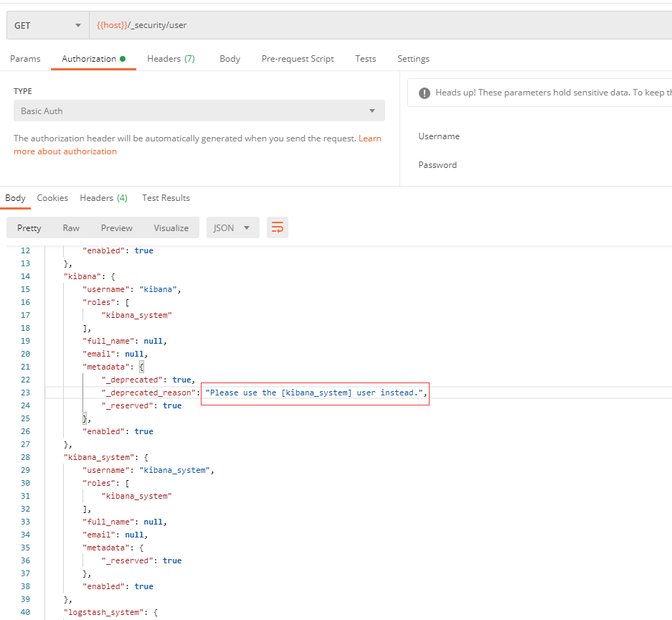The image size is (672, 620).
Task: Click the "_deprecated_reason" key
Action: click(x=148, y=393)
